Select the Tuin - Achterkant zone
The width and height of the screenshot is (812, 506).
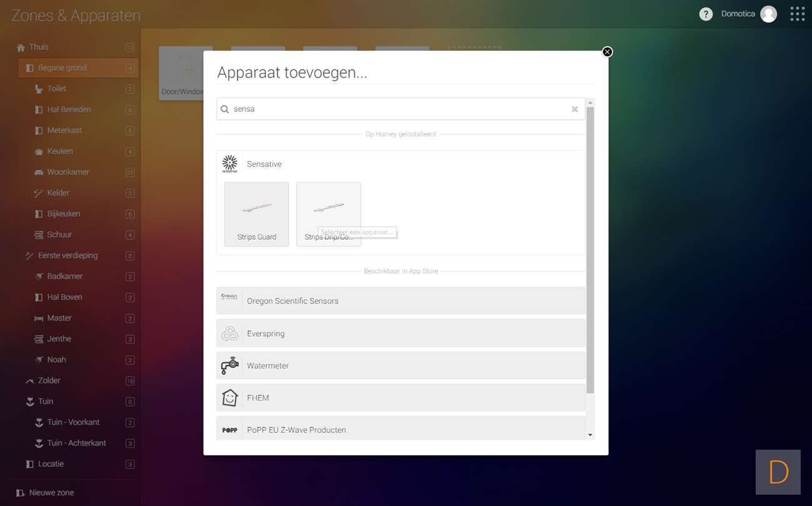77,443
